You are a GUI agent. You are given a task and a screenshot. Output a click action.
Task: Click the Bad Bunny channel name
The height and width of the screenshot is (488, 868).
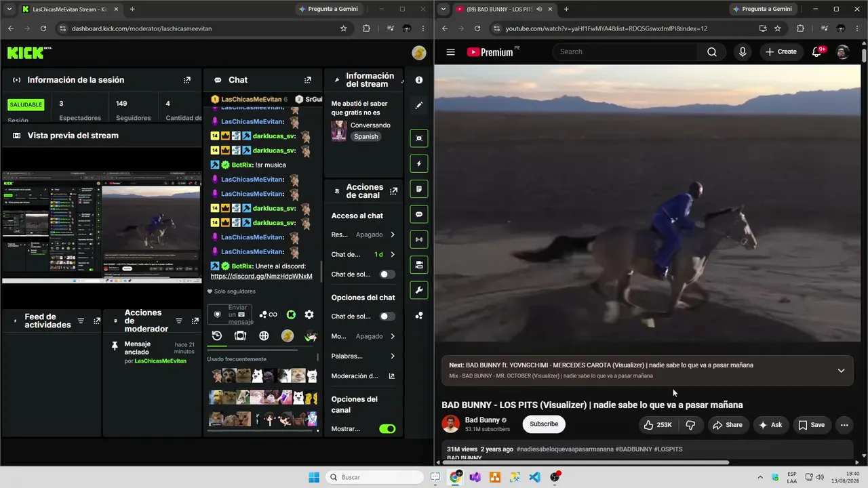[x=482, y=420]
